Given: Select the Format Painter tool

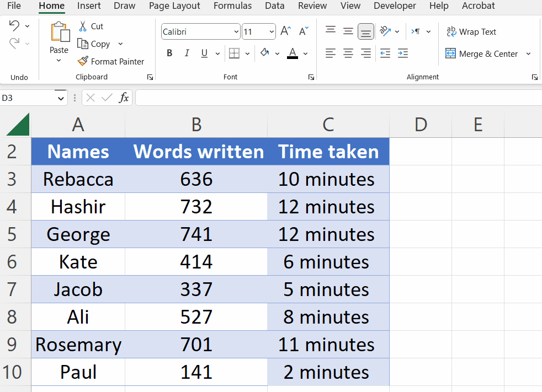Looking at the screenshot, I should point(111,61).
